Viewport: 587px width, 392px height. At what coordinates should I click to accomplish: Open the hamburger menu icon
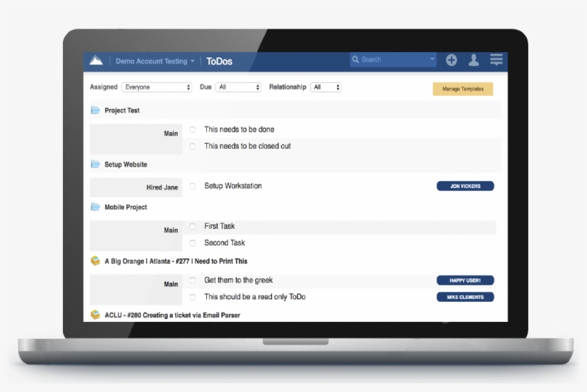pos(496,60)
